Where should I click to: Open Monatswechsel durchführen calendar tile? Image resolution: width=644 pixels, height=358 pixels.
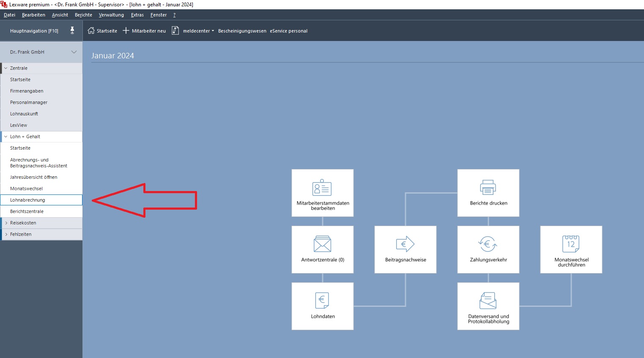tap(571, 249)
